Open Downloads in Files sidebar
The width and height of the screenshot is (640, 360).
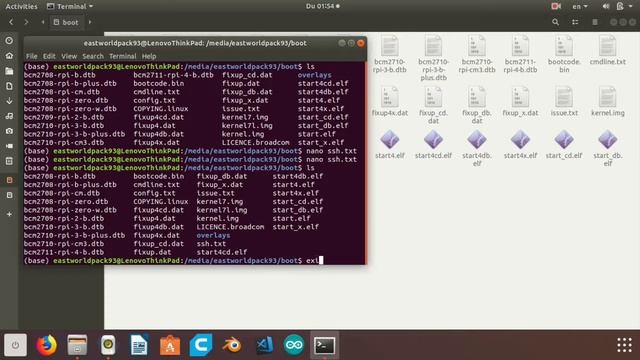pyautogui.click(x=9, y=101)
